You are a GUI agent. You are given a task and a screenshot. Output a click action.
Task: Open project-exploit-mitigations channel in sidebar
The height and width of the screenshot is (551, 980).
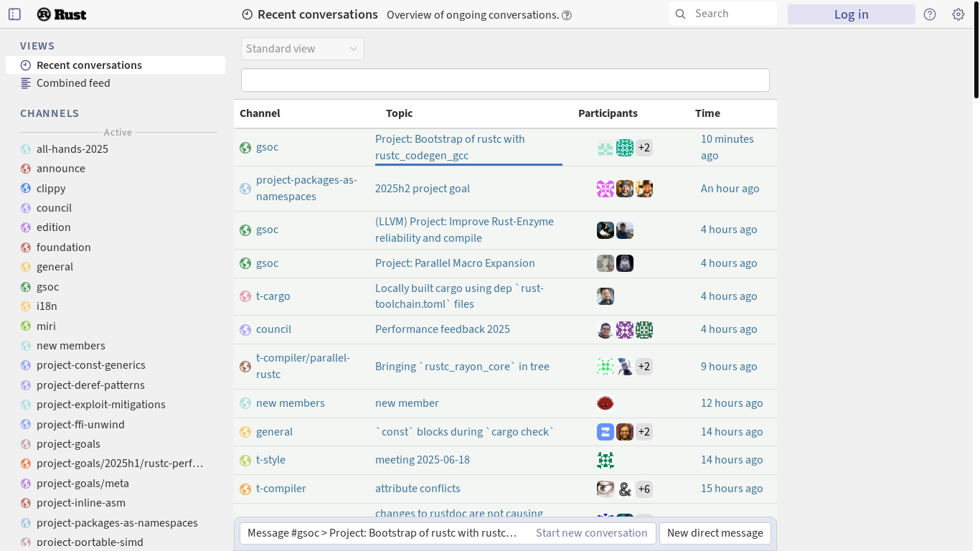point(101,405)
